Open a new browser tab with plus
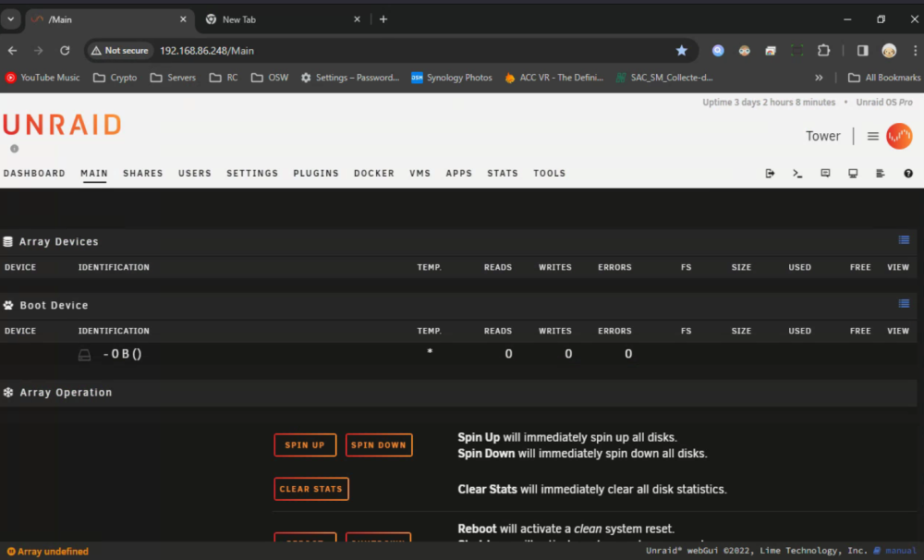 383,19
